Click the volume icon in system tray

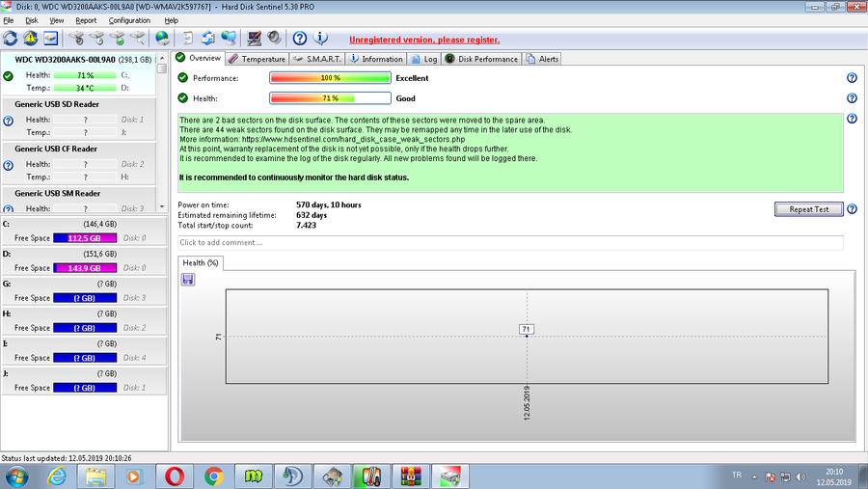(x=800, y=476)
